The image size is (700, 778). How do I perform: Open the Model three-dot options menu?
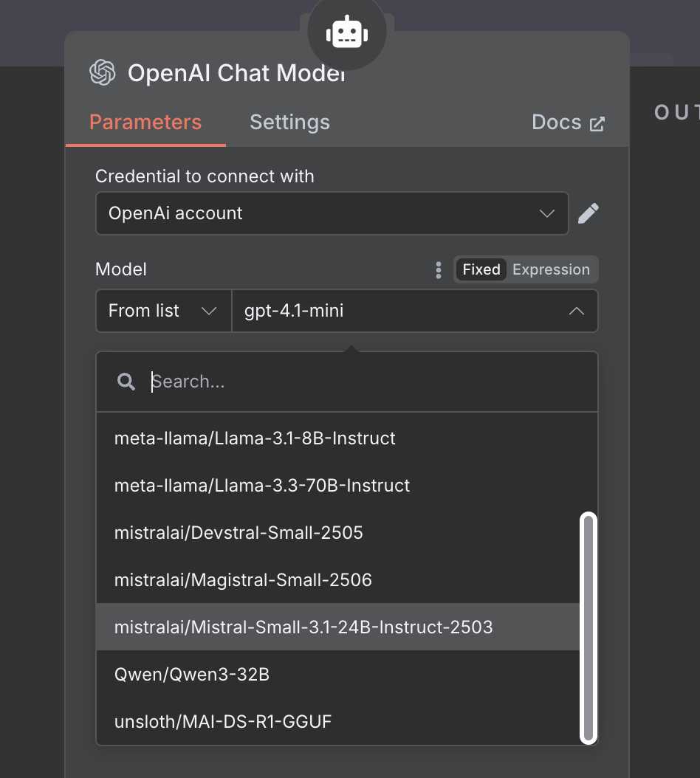coord(439,269)
